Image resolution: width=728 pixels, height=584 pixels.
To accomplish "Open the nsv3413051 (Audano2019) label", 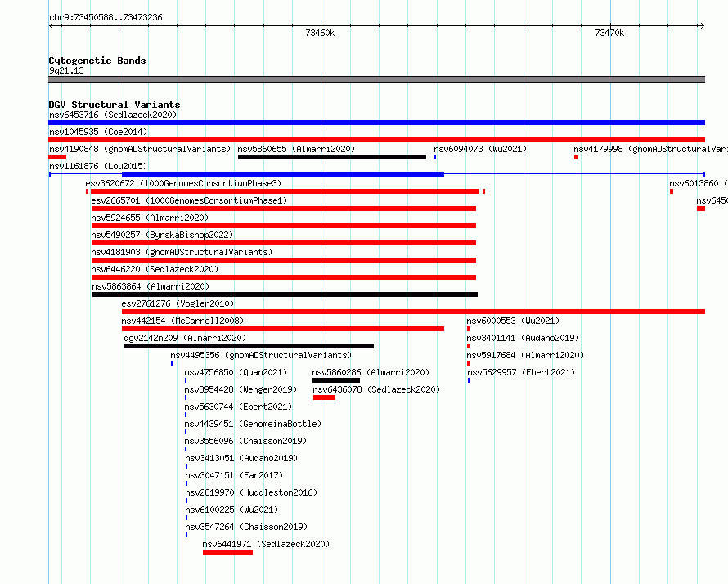I will (241, 458).
